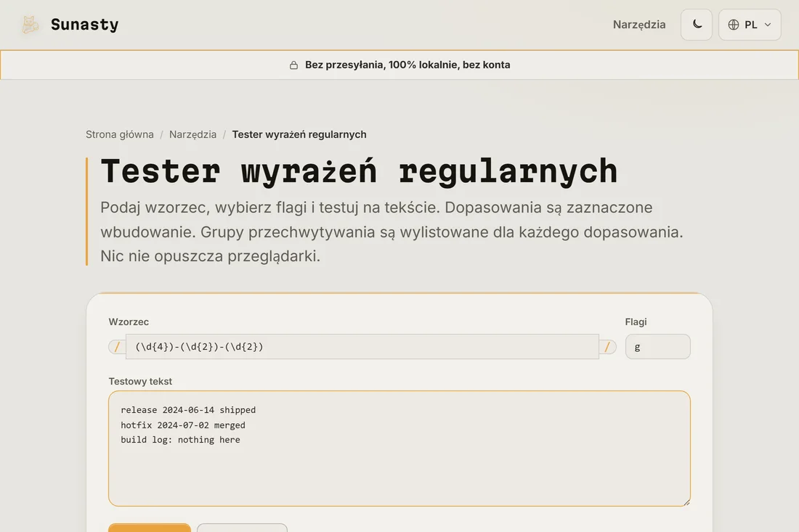Image resolution: width=799 pixels, height=532 pixels.
Task: Click the privacy banner text 'Bez przesyłania'
Action: 344,65
